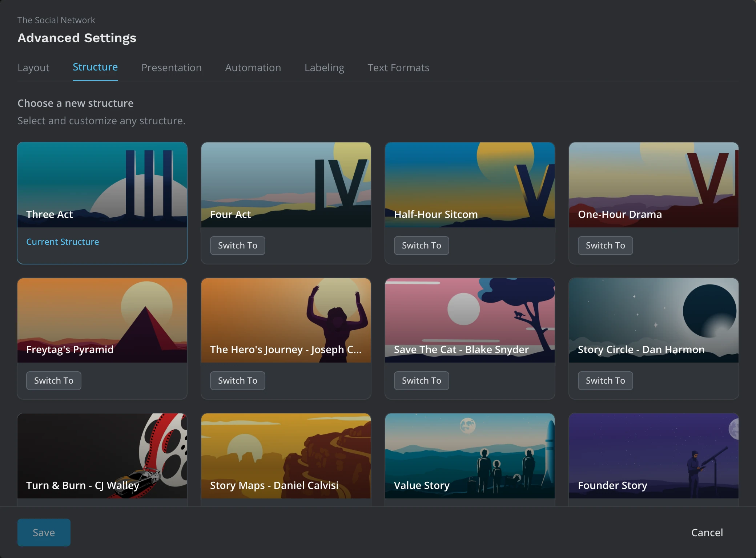Viewport: 756px width, 558px height.
Task: Select The Hero's Journey thumbnail
Action: pos(286,320)
